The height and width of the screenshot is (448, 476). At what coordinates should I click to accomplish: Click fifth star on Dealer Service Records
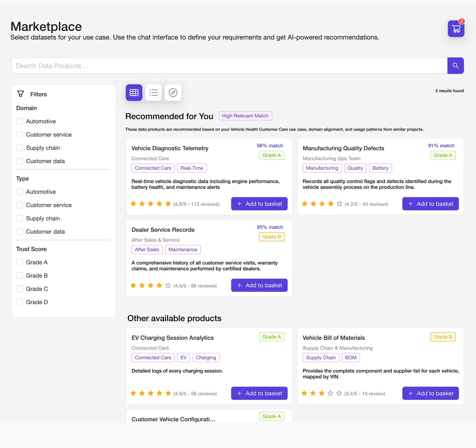(x=168, y=285)
